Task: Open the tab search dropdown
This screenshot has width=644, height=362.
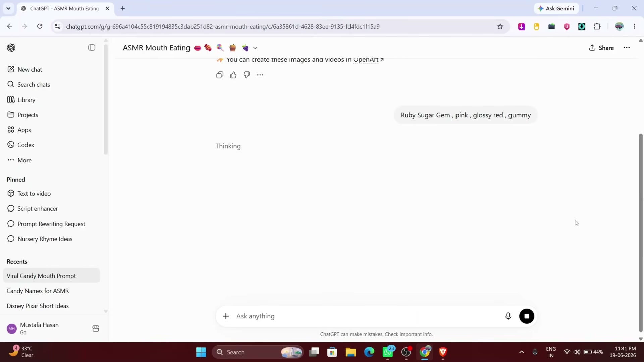Action: [8, 8]
